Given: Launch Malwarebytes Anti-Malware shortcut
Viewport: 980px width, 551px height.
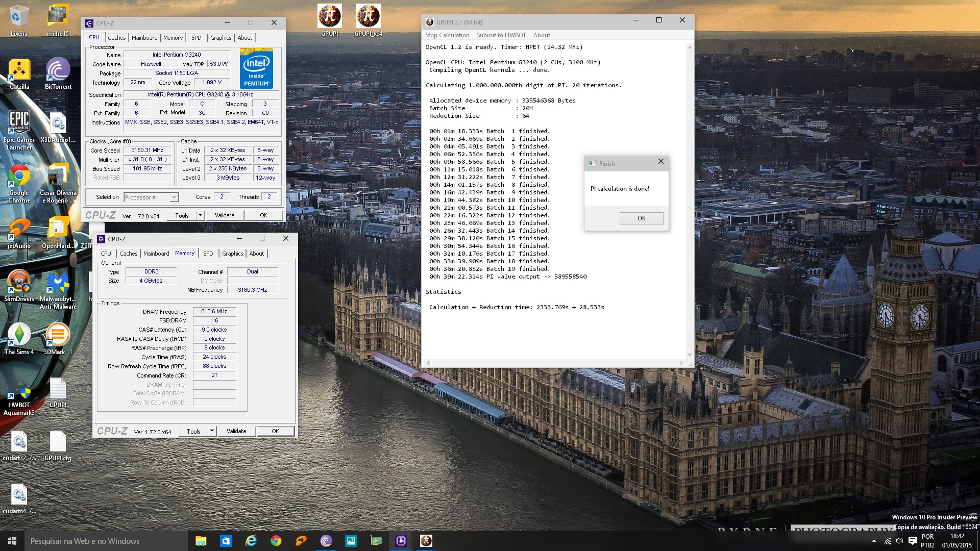Looking at the screenshot, I should coord(58,290).
